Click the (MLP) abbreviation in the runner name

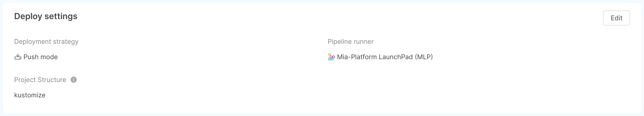[424, 57]
